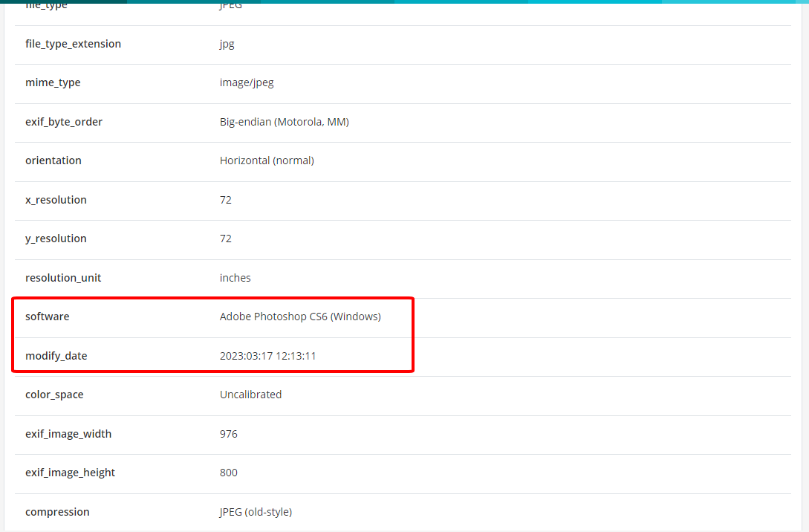This screenshot has width=809, height=532.
Task: Click the exif_image_height label
Action: (x=70, y=473)
